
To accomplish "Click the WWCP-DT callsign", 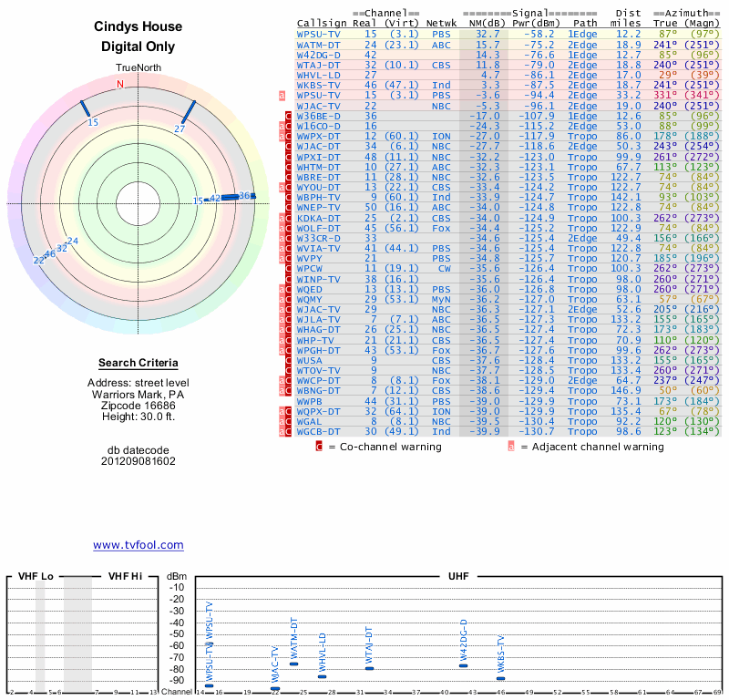I will point(318,380).
